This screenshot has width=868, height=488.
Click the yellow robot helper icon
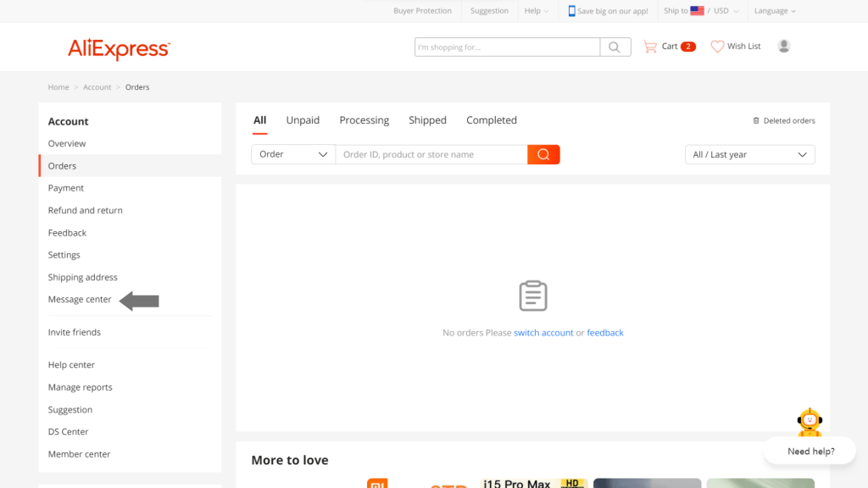(x=810, y=423)
